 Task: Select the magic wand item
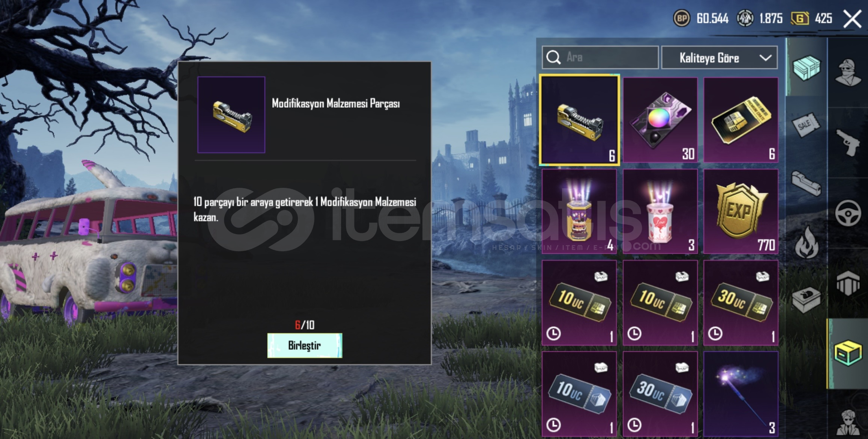(741, 394)
